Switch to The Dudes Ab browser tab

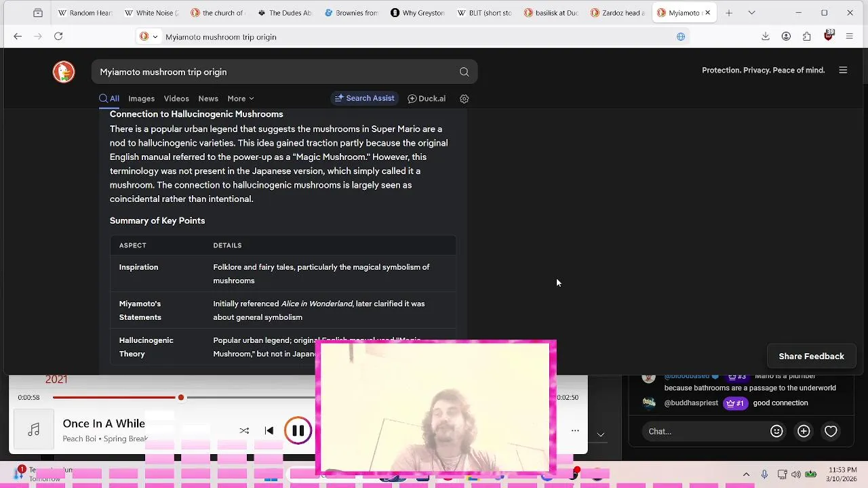click(x=285, y=13)
